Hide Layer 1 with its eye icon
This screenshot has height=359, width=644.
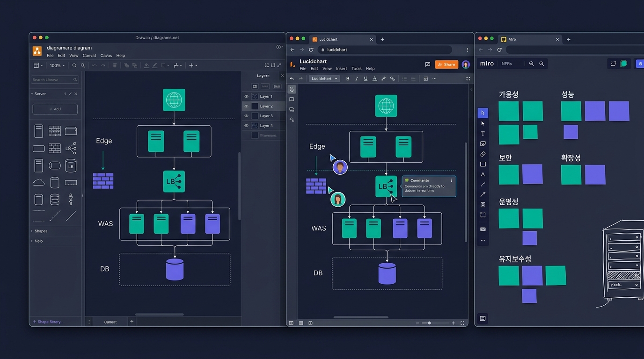pyautogui.click(x=247, y=96)
